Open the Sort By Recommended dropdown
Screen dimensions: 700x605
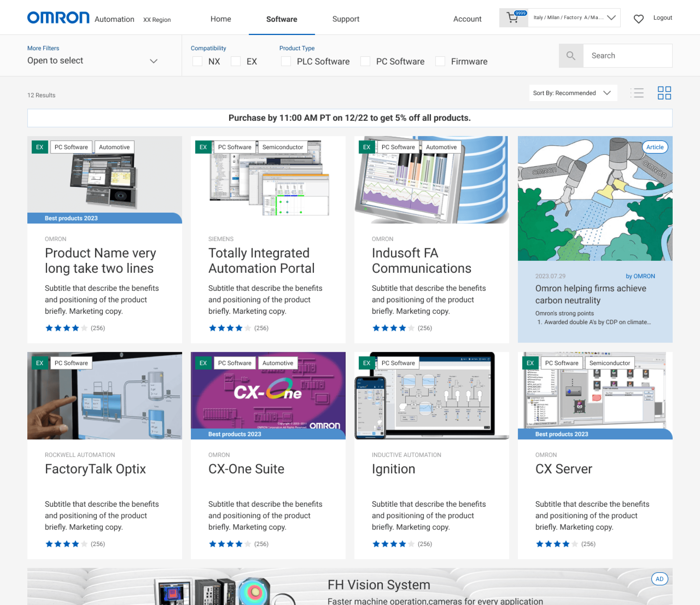tap(572, 93)
